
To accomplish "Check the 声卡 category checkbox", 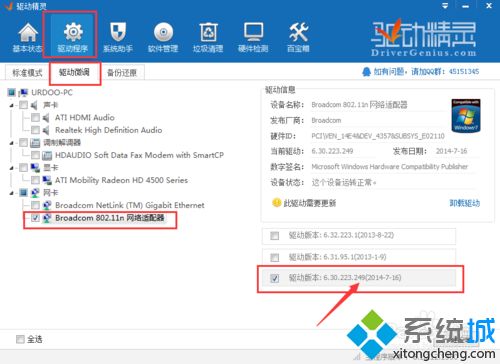I will point(23,105).
